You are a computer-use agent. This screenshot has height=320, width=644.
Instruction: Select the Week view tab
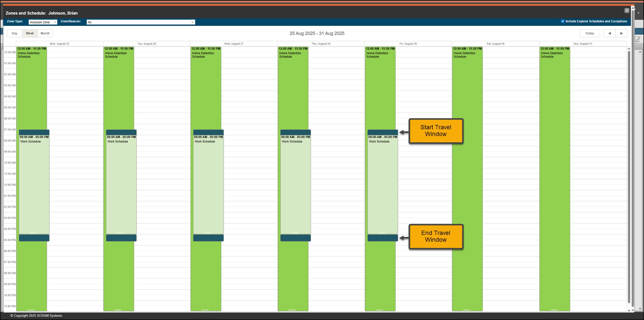coord(30,33)
